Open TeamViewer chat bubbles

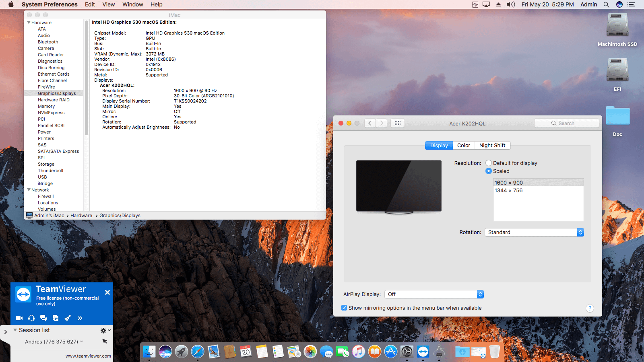43,318
